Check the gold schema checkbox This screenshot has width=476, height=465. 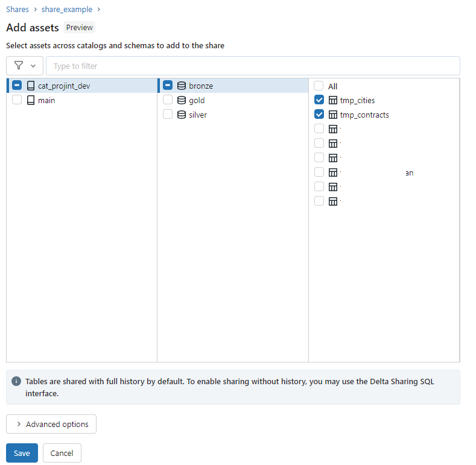pos(168,100)
